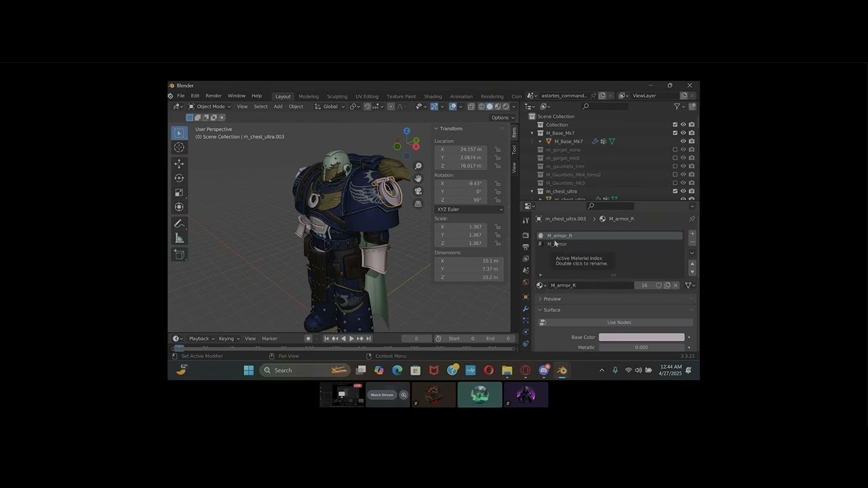
Task: Open the Add menu in viewport header
Action: 278,106
